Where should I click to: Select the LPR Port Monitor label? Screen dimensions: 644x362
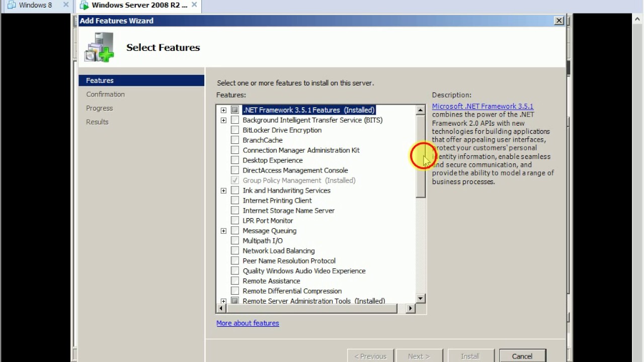click(x=268, y=220)
